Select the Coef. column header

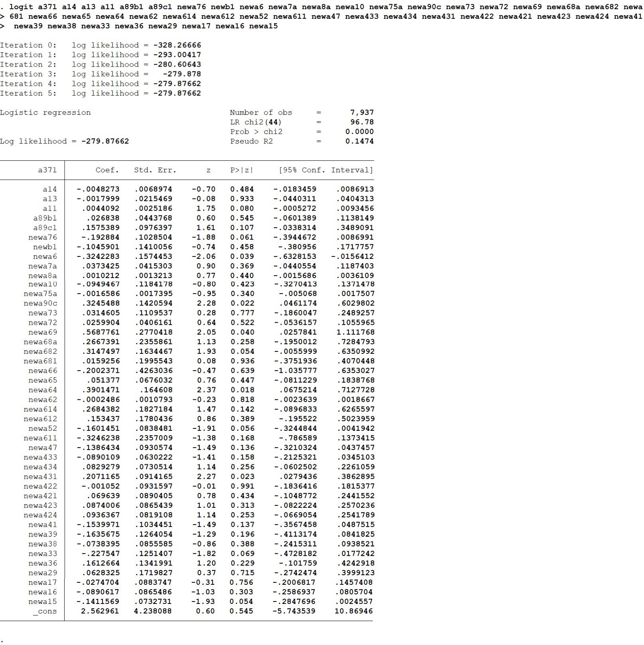[x=107, y=170]
